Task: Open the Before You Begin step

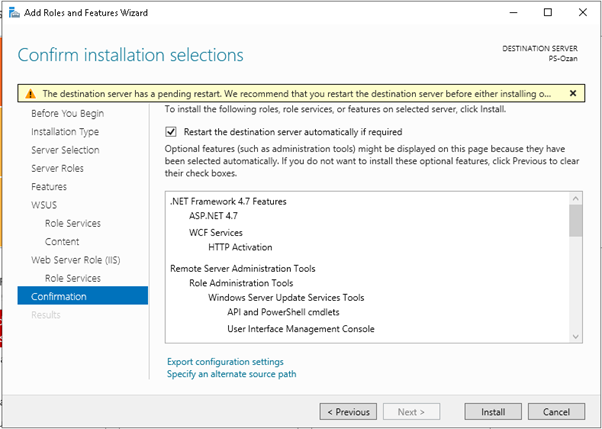Action: (67, 113)
